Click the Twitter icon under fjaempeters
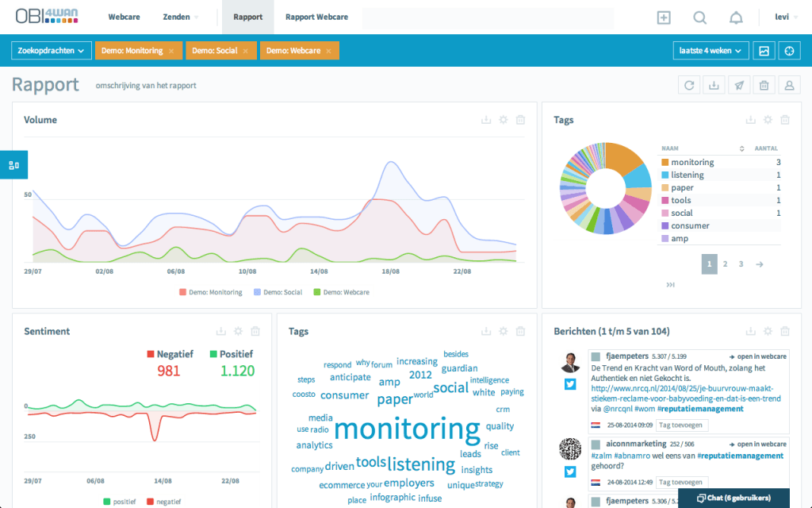 coord(570,384)
